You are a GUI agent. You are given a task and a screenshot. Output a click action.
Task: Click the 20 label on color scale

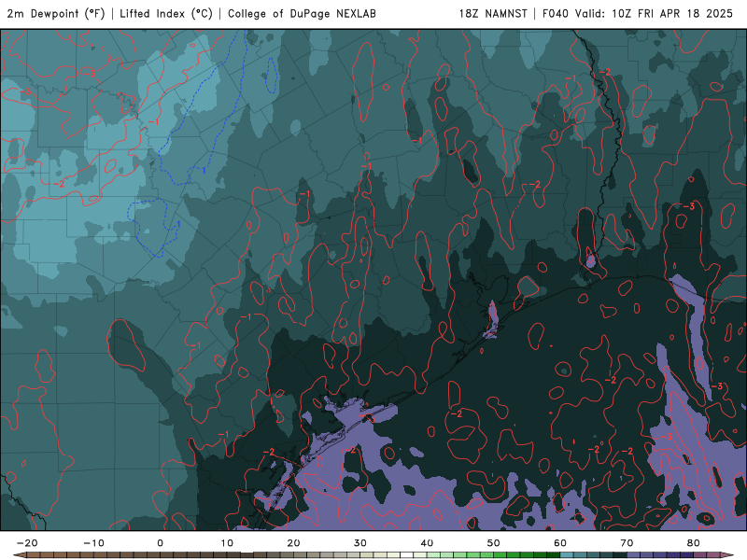pos(293,543)
